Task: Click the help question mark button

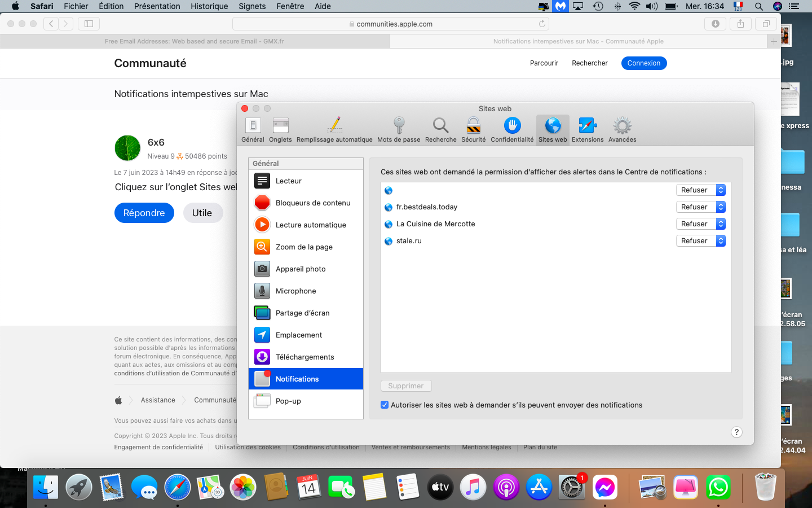Action: point(736,432)
